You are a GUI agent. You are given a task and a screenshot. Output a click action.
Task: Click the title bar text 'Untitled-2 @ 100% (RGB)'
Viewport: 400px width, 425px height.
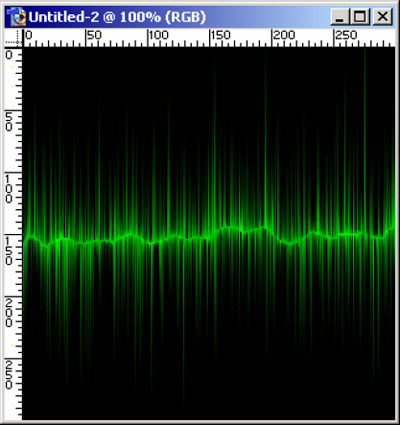(x=117, y=17)
